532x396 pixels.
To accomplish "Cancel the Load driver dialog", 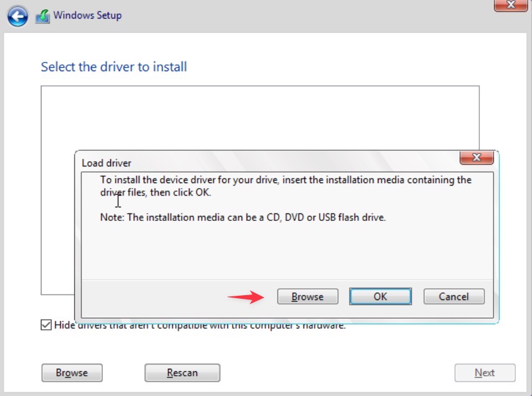I will click(453, 296).
